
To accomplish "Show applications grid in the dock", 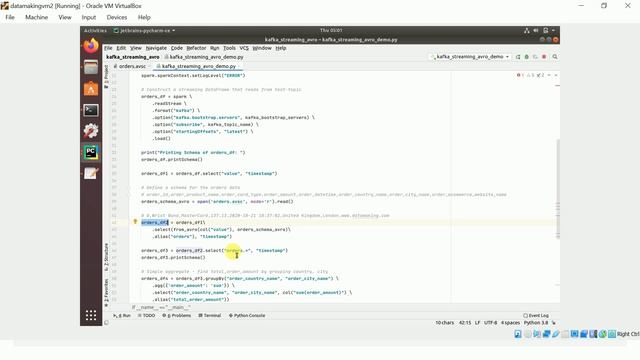I will point(91,315).
